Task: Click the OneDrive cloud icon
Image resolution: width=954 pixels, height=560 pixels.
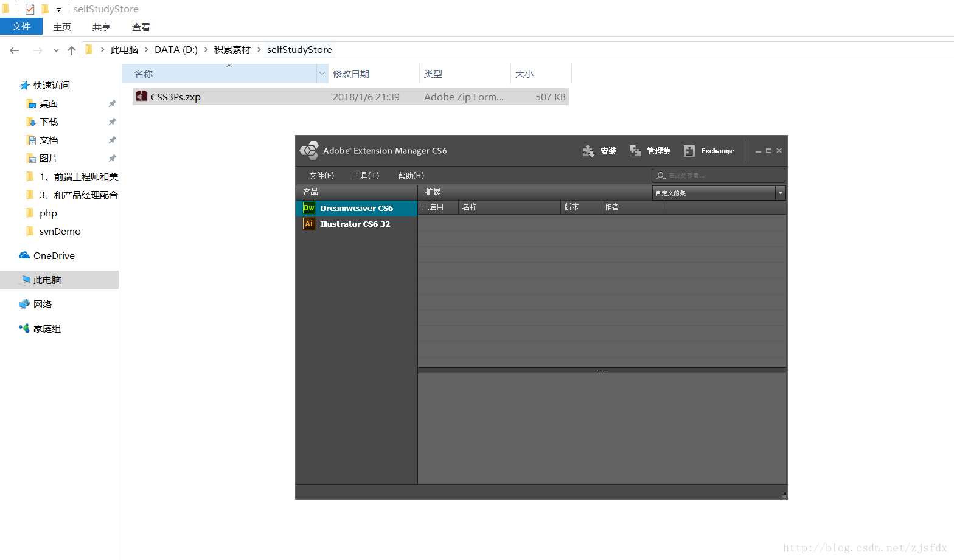Action: coord(24,255)
